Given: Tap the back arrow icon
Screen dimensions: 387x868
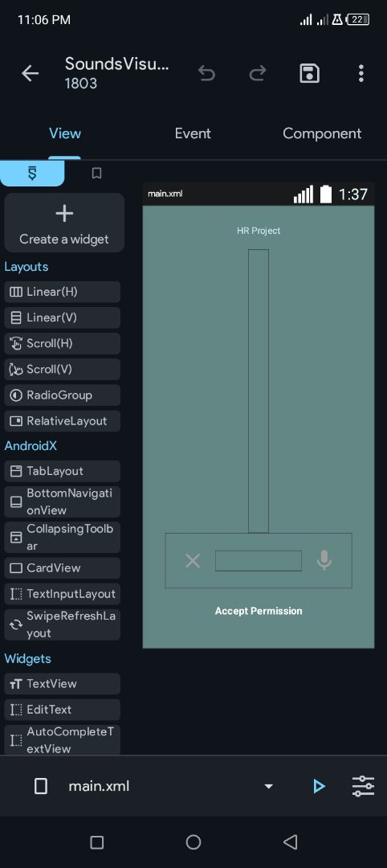Looking at the screenshot, I should coord(30,74).
